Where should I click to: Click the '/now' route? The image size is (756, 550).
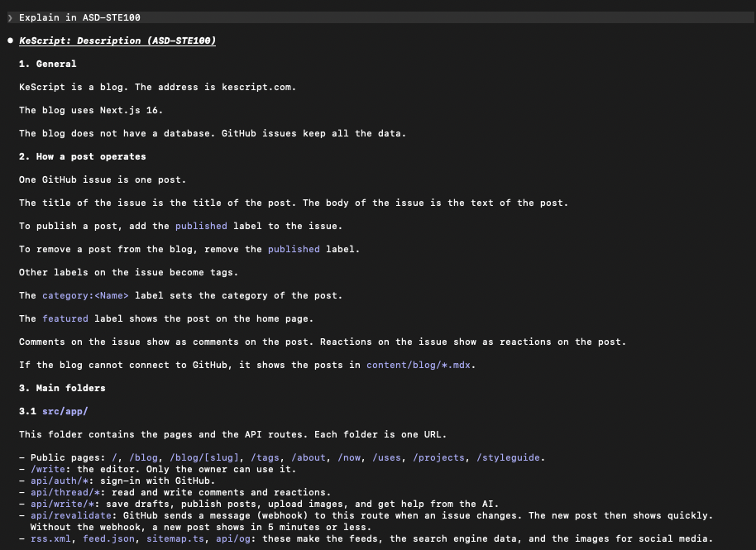[349, 457]
